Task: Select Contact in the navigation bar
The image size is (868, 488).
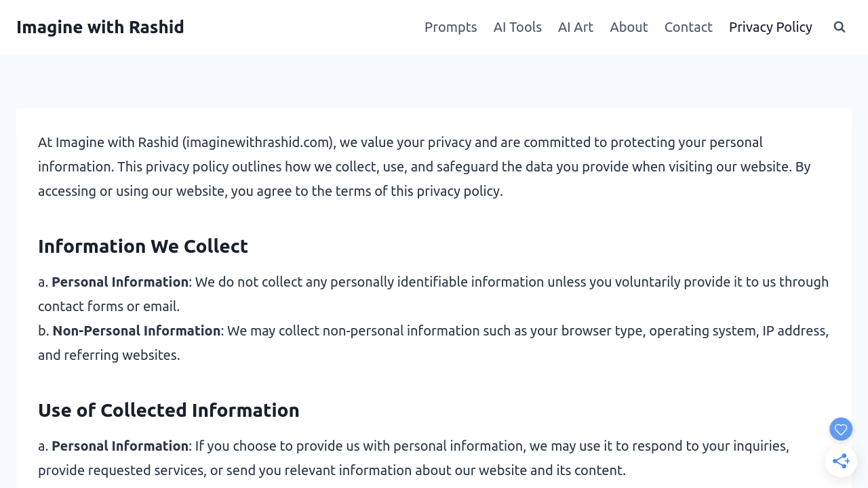Action: click(x=688, y=27)
